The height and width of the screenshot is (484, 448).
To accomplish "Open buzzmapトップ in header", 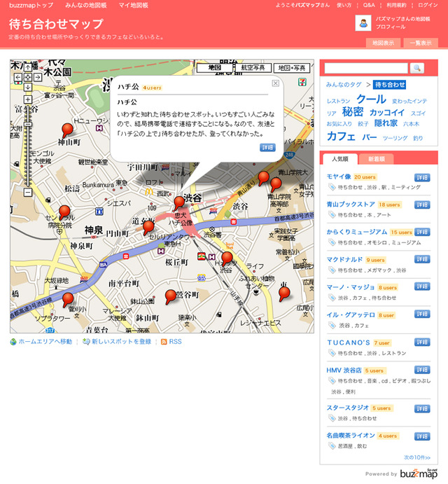I will click(x=31, y=5).
